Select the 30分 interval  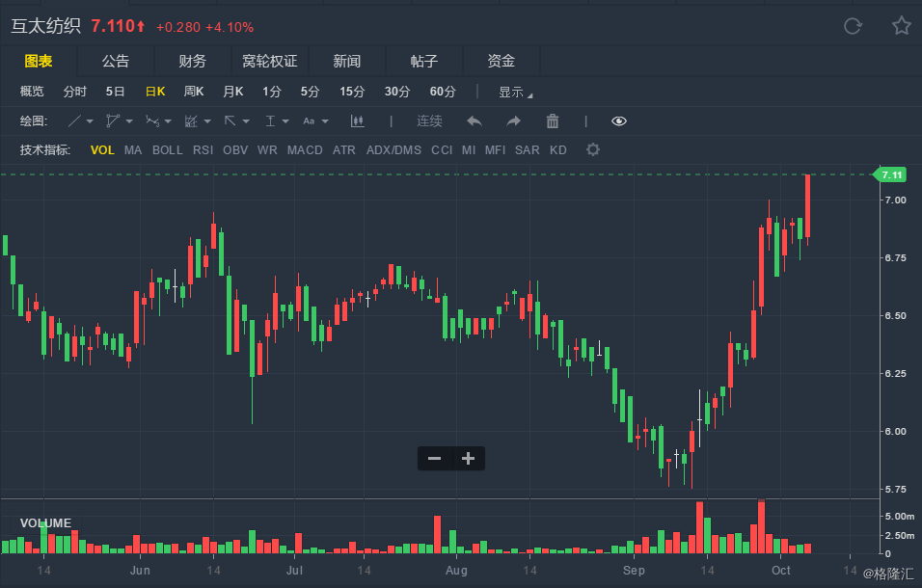click(x=397, y=92)
